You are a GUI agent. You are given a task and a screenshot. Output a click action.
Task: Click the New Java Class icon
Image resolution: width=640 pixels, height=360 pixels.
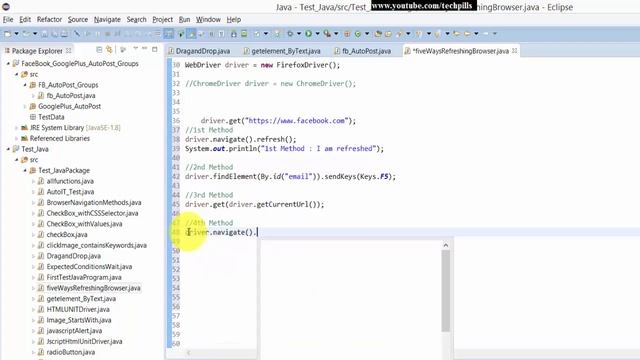pyautogui.click(x=358, y=34)
